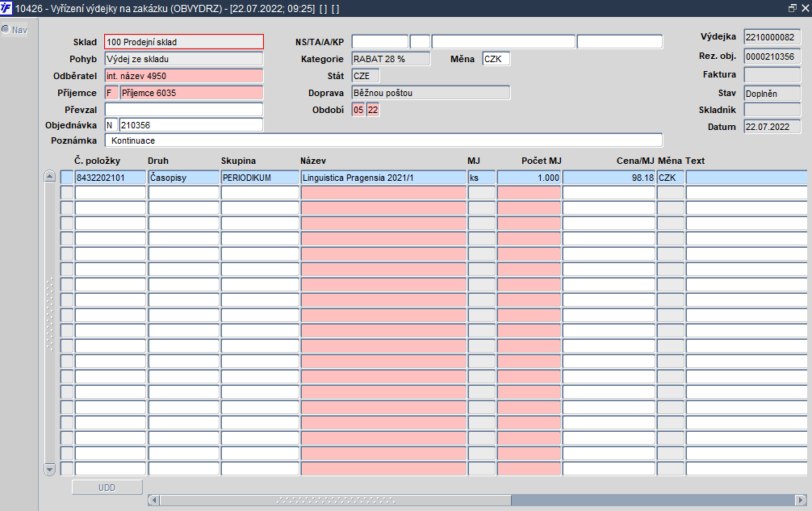This screenshot has width=812, height=511.
Task: Click the Poznámka field containing Kontinuace
Action: click(383, 140)
